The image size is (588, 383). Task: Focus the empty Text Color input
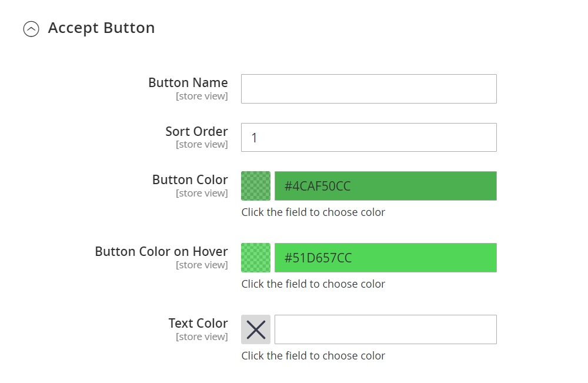click(385, 329)
